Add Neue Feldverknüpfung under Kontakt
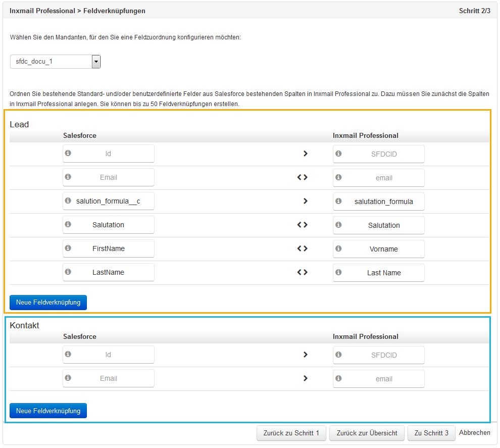Image resolution: width=500 pixels, height=448 pixels. (48, 411)
